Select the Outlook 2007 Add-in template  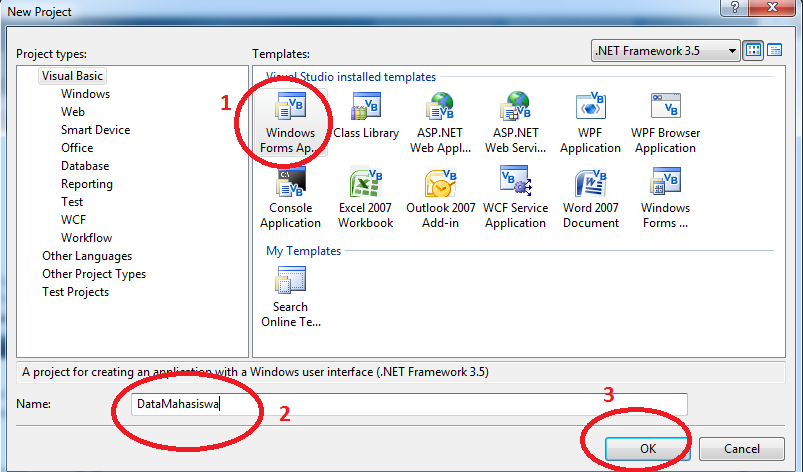(440, 198)
